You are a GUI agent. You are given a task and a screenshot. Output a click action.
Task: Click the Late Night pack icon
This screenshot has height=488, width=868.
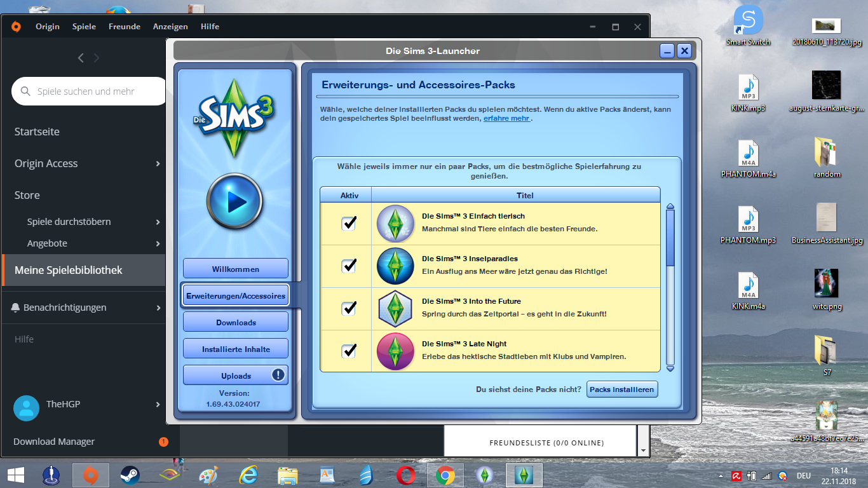395,351
